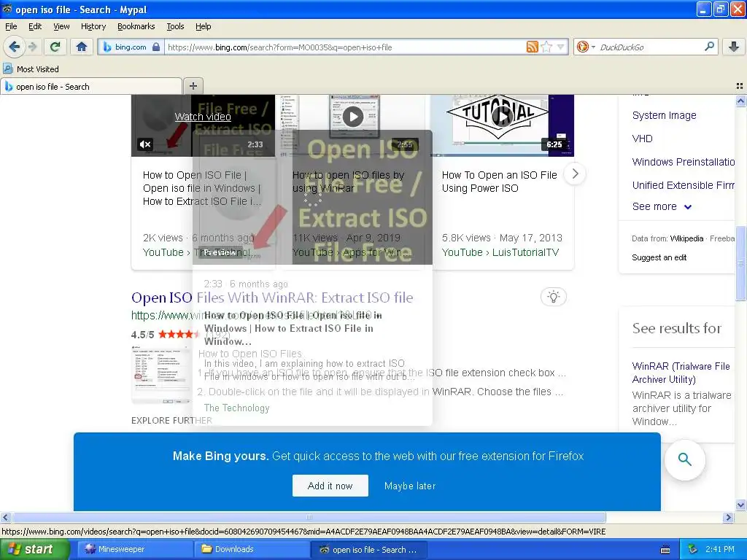Open the History menu
Screen dimensions: 747x560
click(x=93, y=26)
